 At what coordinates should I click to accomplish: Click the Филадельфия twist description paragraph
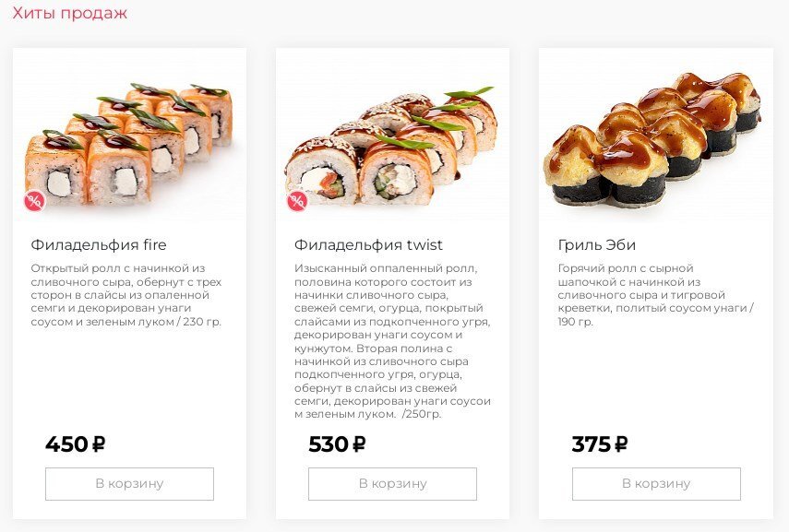(392, 341)
